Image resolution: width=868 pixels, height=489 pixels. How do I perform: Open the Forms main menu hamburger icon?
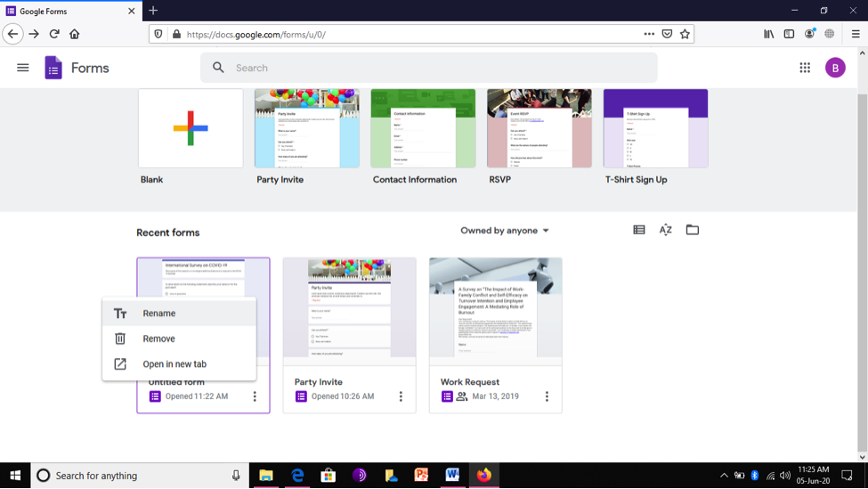click(22, 68)
